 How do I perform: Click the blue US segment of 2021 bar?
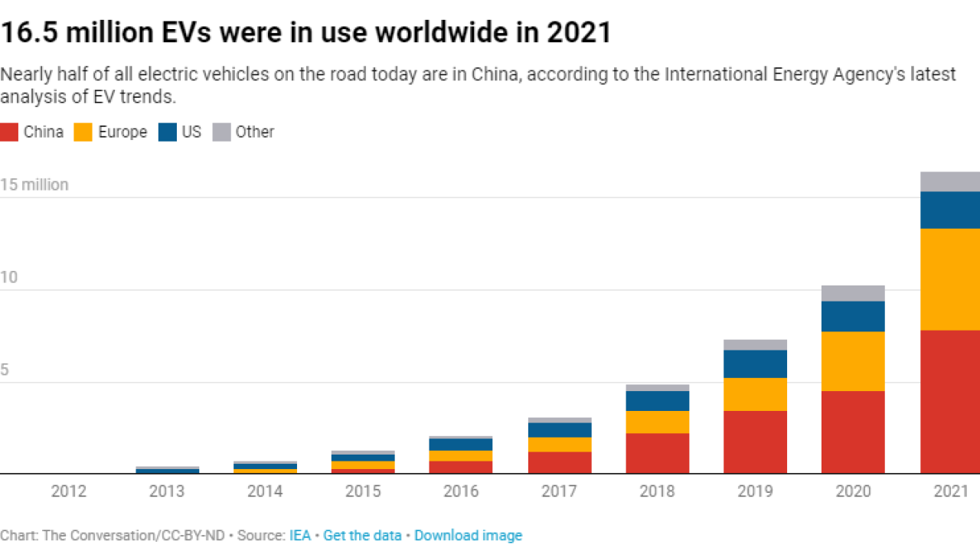click(x=949, y=210)
